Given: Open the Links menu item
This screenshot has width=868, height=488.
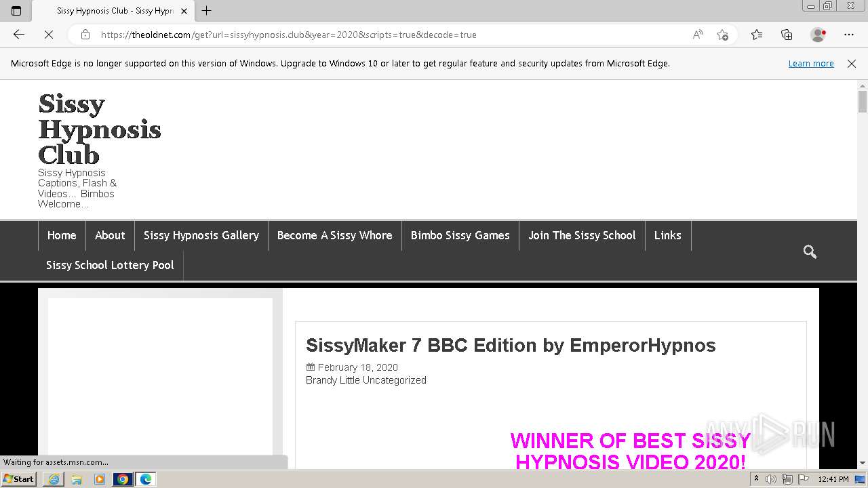Looking at the screenshot, I should click(668, 235).
